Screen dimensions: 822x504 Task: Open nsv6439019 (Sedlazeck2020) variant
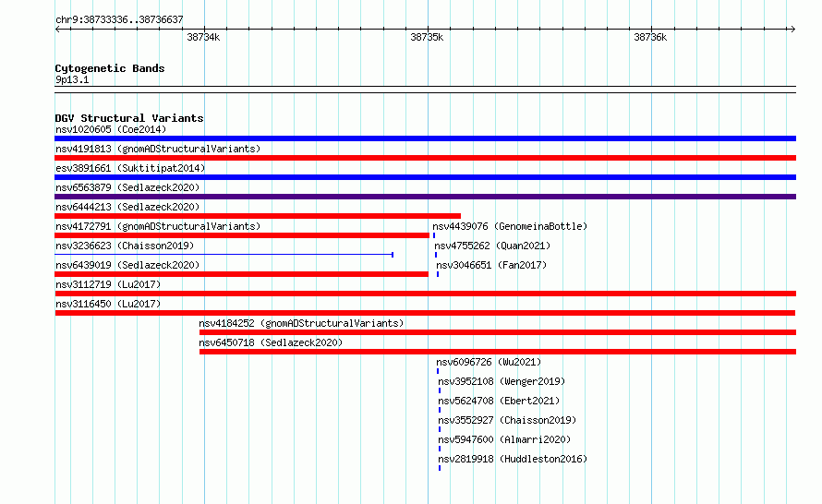pyautogui.click(x=127, y=265)
